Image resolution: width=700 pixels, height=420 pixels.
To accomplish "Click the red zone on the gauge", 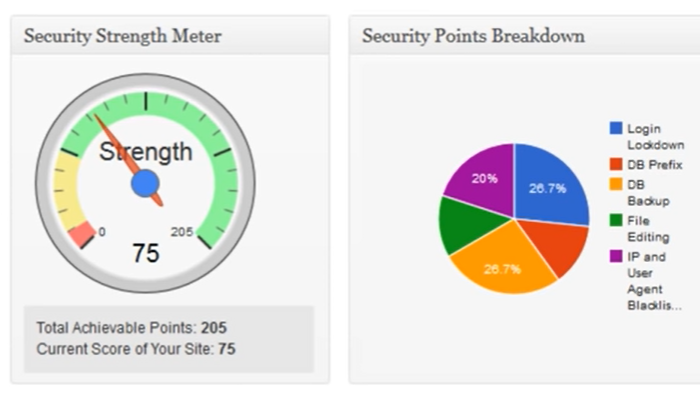I will (x=82, y=233).
